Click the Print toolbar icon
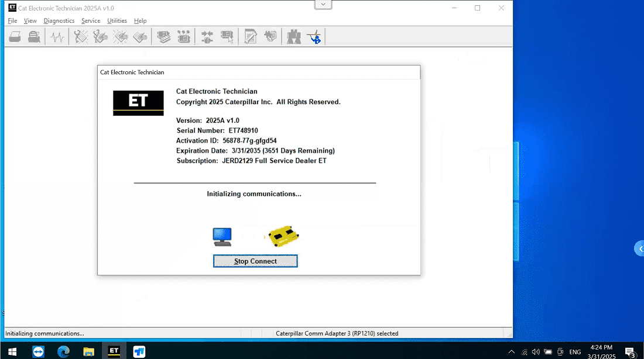644x359 pixels. click(16, 37)
